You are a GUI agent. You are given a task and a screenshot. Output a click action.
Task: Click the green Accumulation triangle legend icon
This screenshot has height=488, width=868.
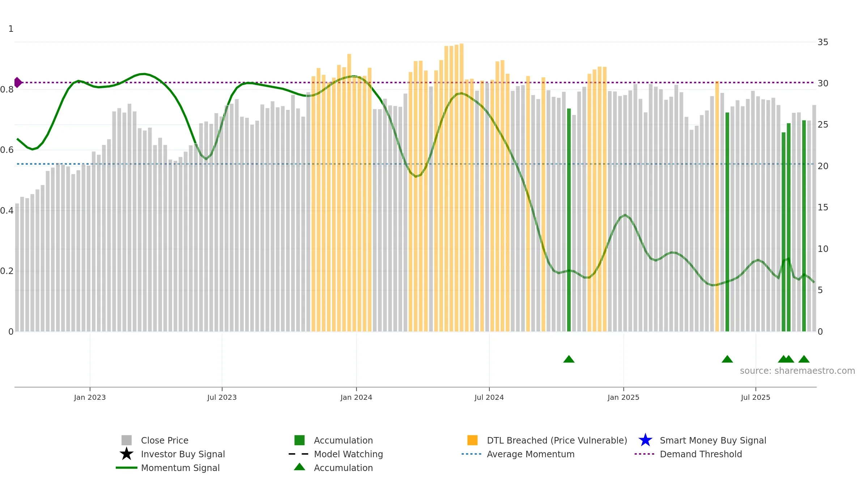[299, 467]
